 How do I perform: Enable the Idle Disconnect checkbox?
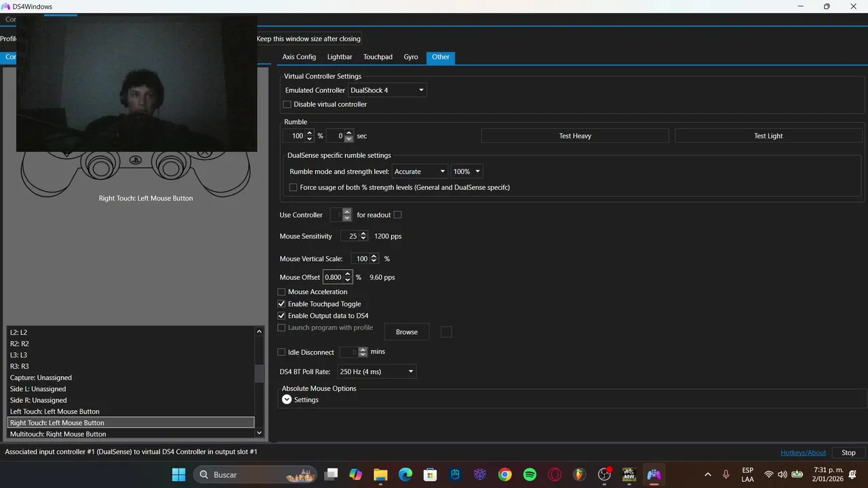point(281,352)
